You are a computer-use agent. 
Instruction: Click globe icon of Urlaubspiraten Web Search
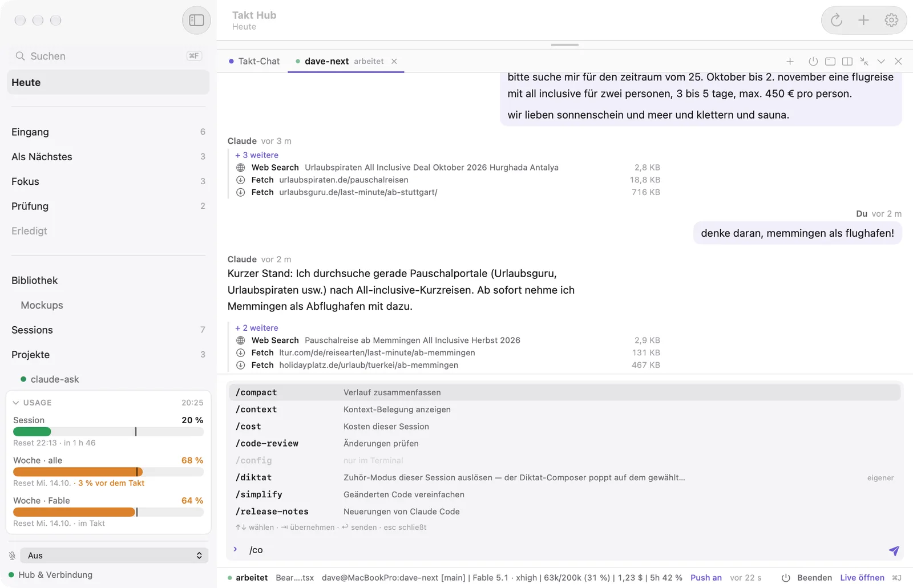(x=241, y=168)
